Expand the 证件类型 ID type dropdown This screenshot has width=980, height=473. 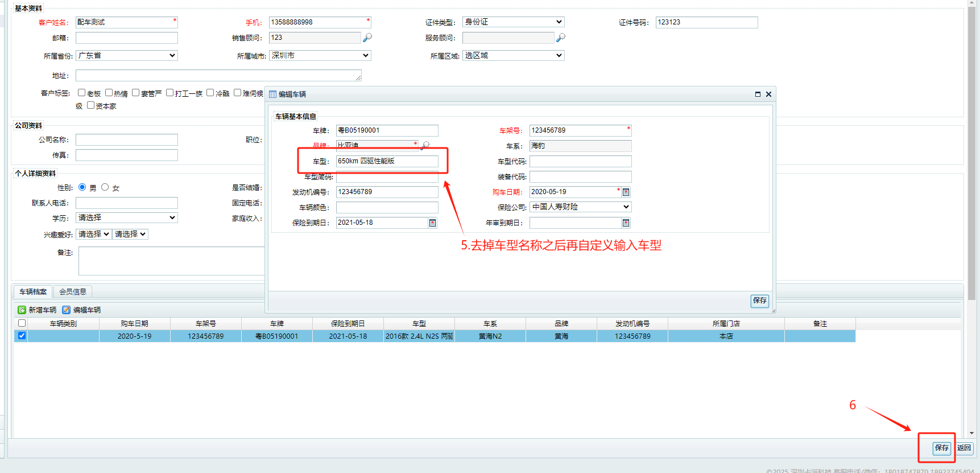pyautogui.click(x=513, y=22)
